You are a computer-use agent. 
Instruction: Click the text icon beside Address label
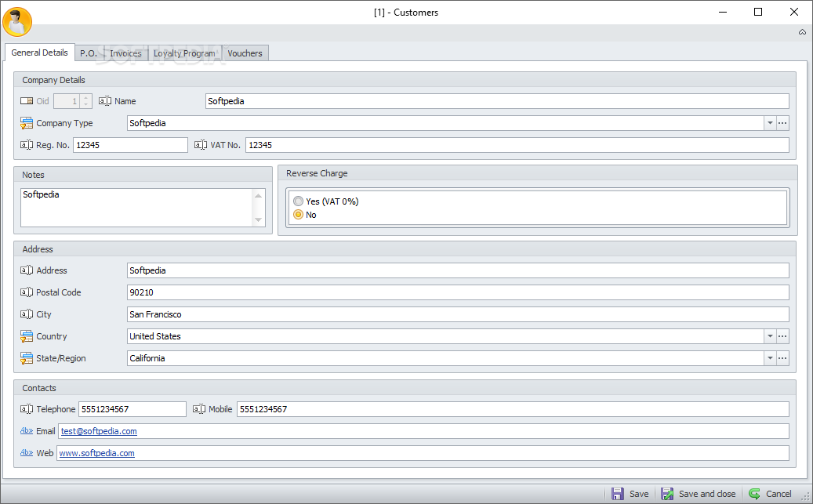click(27, 270)
